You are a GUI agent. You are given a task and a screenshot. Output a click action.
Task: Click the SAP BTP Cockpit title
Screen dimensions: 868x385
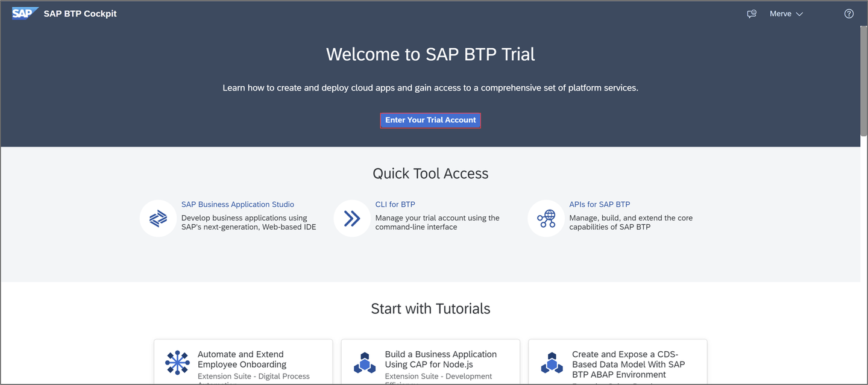click(80, 14)
